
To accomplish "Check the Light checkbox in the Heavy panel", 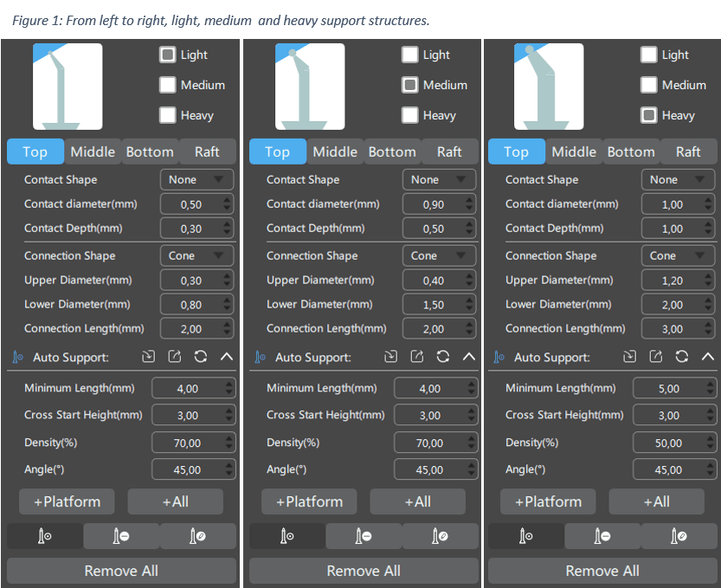I will (649, 55).
